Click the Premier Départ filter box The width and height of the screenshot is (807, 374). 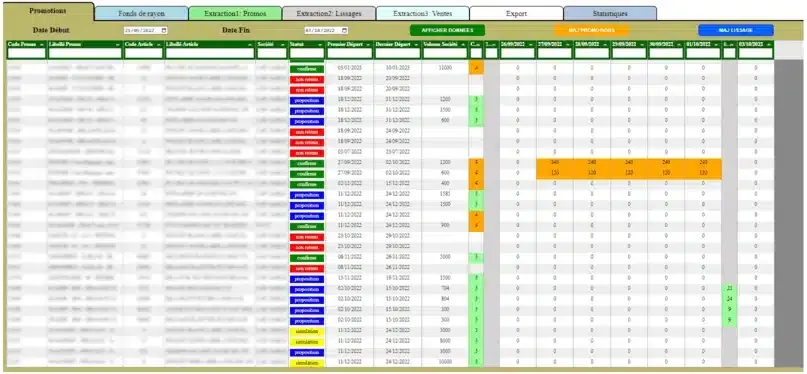349,53
